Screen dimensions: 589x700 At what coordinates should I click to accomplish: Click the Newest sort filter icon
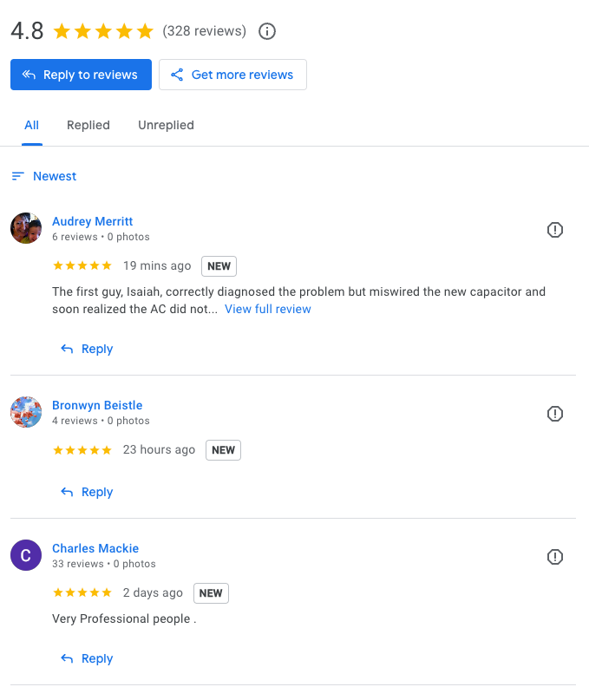[x=17, y=176]
